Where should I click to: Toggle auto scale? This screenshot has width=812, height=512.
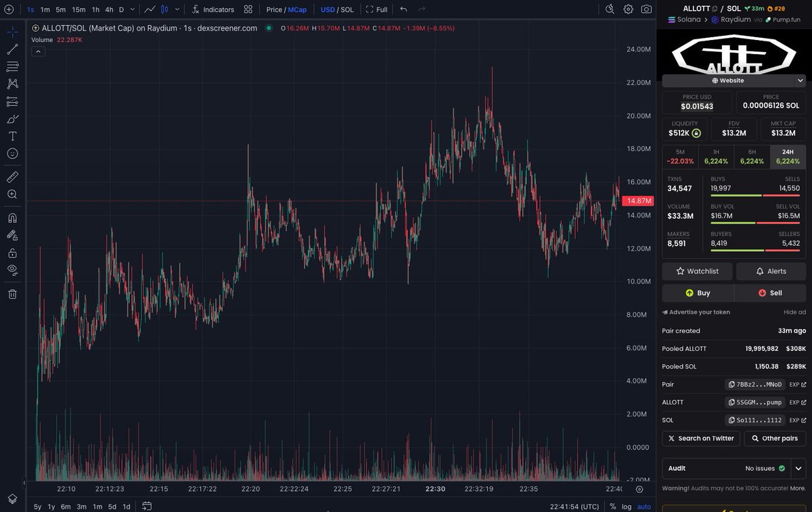click(644, 507)
